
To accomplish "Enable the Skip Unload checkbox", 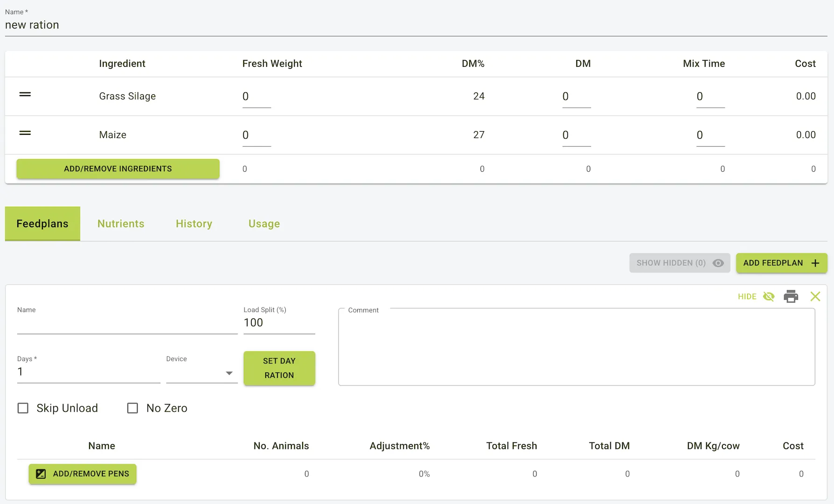I will (x=23, y=408).
